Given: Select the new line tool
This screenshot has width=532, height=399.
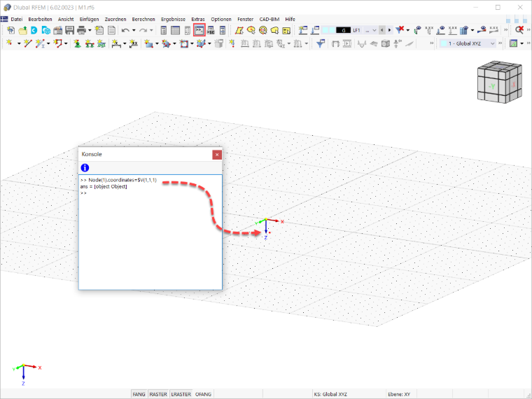Looking at the screenshot, I should 28,43.
